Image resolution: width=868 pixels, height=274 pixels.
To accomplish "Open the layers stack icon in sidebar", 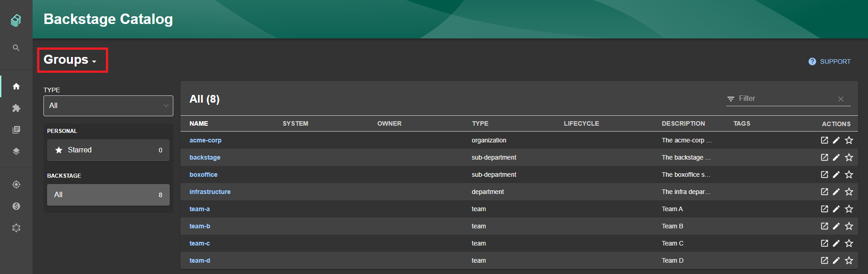I will pyautogui.click(x=16, y=151).
